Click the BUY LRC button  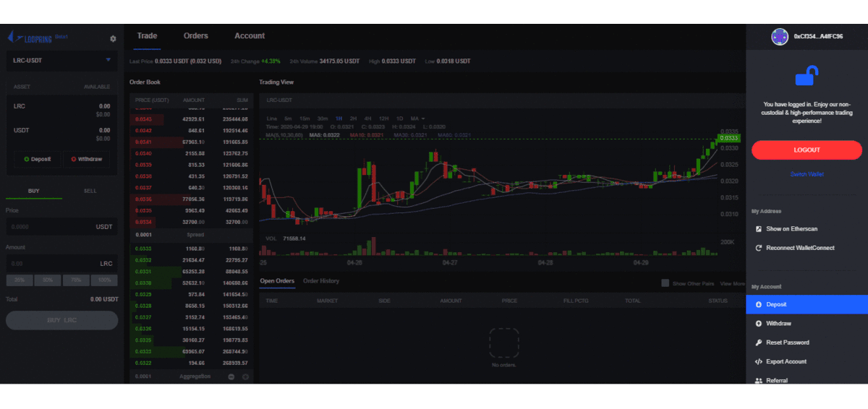click(x=61, y=320)
